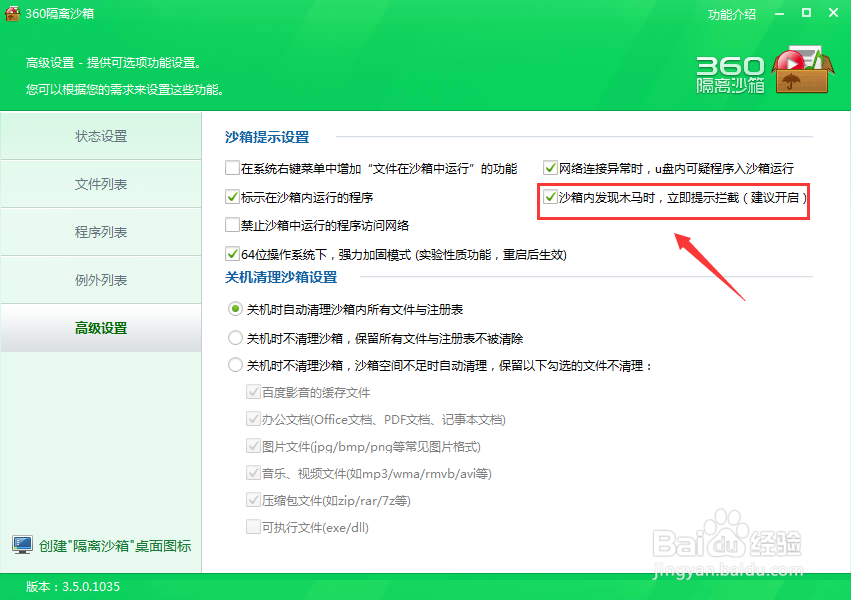851x600 pixels.
Task: Select 关机时不清理沙箱，保留所有文件与注册表不被清除
Action: point(235,338)
